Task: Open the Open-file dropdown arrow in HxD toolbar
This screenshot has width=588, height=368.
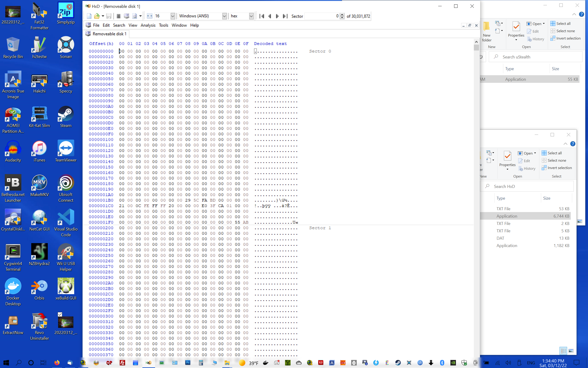Action: (x=103, y=16)
